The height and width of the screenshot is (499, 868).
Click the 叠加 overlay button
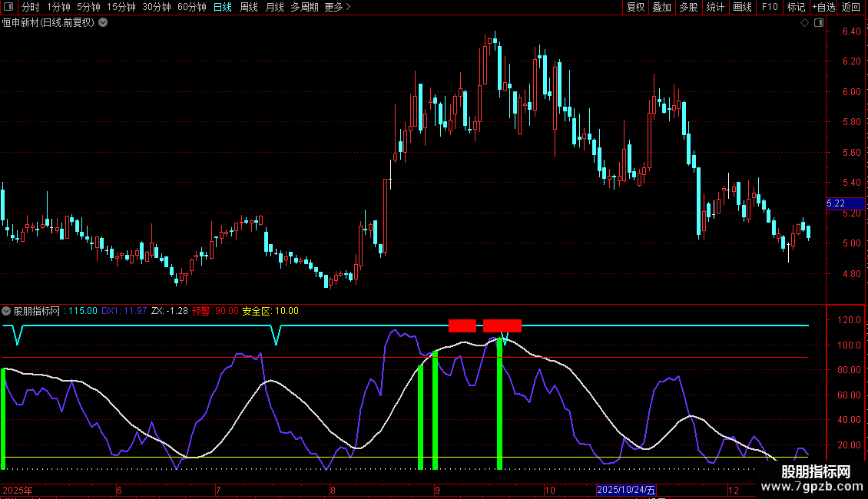[x=662, y=7]
